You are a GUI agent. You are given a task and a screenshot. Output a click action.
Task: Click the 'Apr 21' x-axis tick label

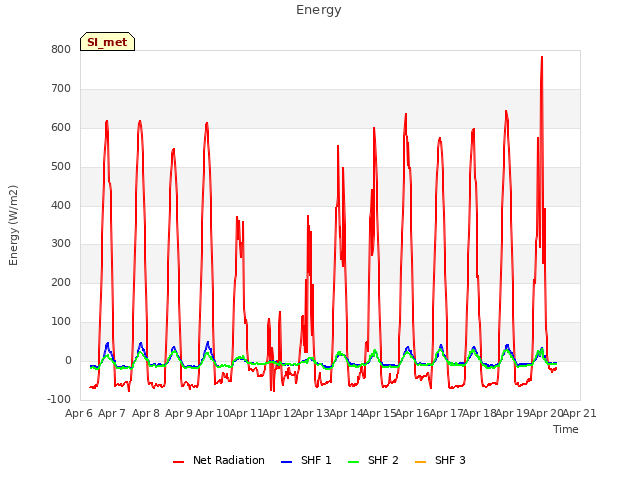coord(580,413)
